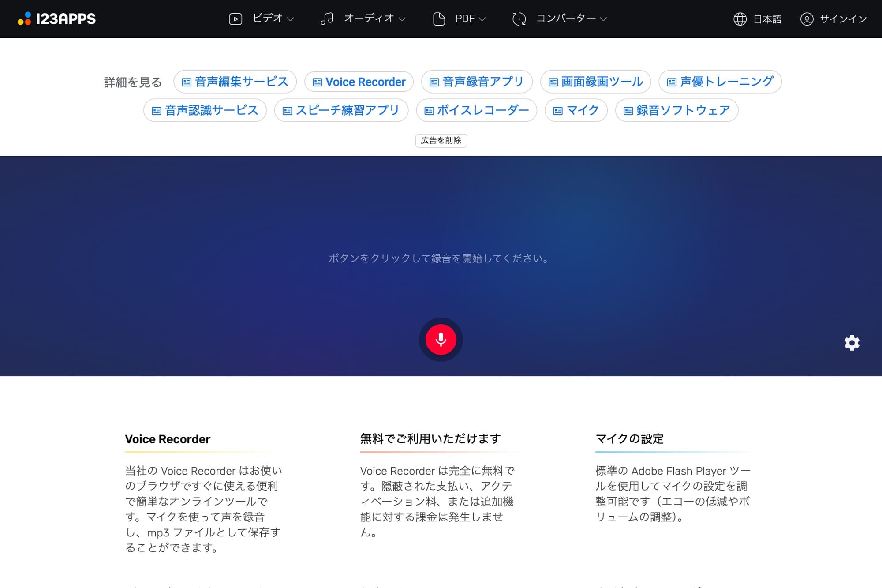The width and height of the screenshot is (882, 588).
Task: Click the PDF document icon
Action: pyautogui.click(x=439, y=19)
